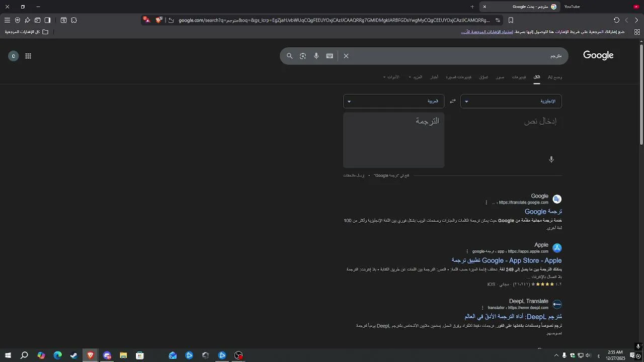This screenshot has height=362, width=644.
Task: Open the Brave main menu hamburger icon
Action: point(7,20)
